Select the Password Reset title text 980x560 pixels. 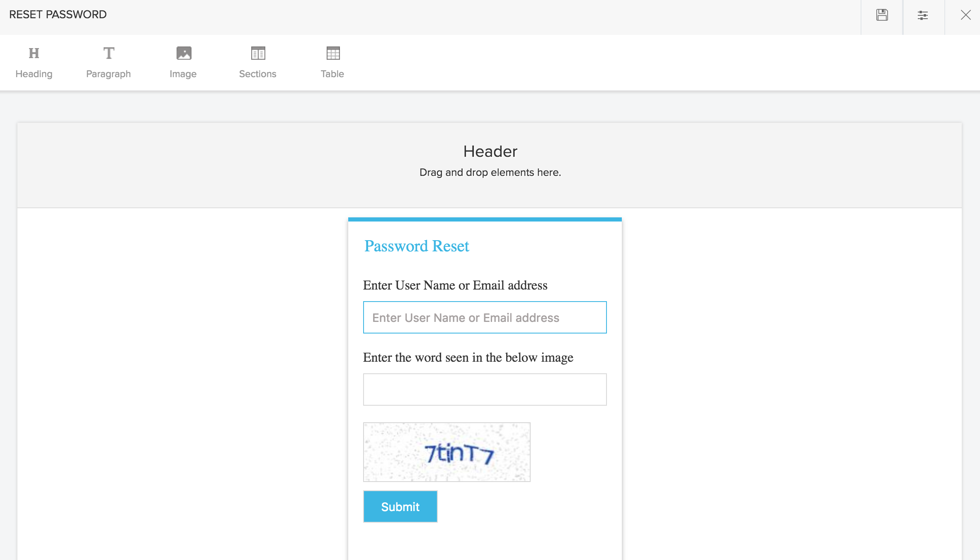click(x=417, y=246)
